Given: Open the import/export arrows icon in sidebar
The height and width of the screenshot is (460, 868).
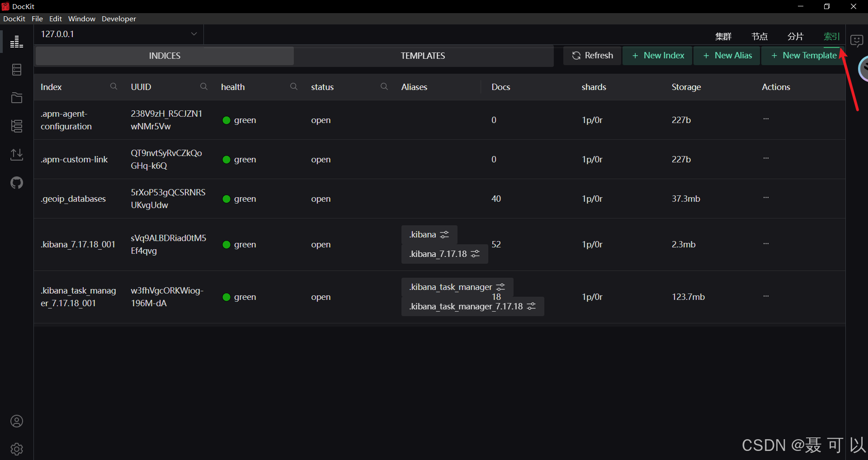Looking at the screenshot, I should 17,154.
